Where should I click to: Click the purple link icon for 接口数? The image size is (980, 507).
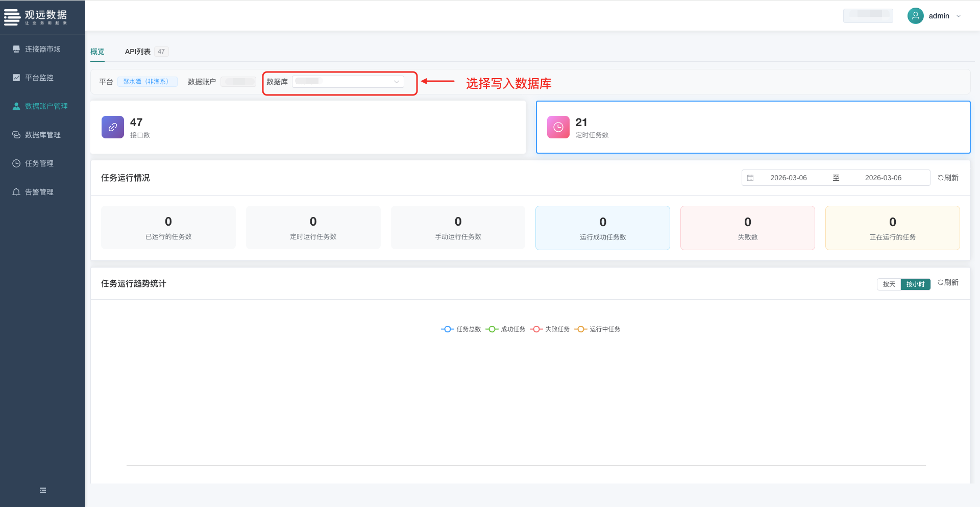point(113,127)
